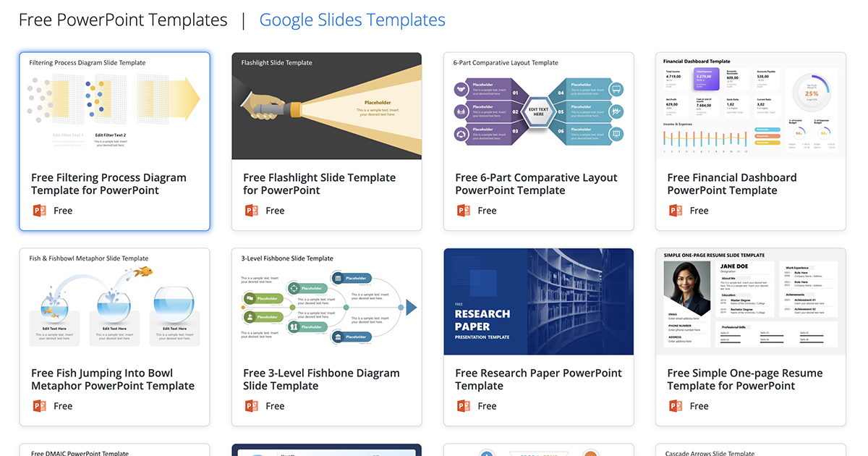Switch to Google Slides Templates
Image resolution: width=868 pixels, height=456 pixels.
tap(352, 20)
